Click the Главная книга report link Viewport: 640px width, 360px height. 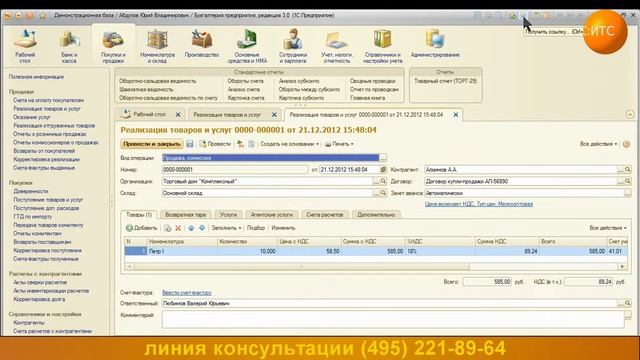(367, 98)
